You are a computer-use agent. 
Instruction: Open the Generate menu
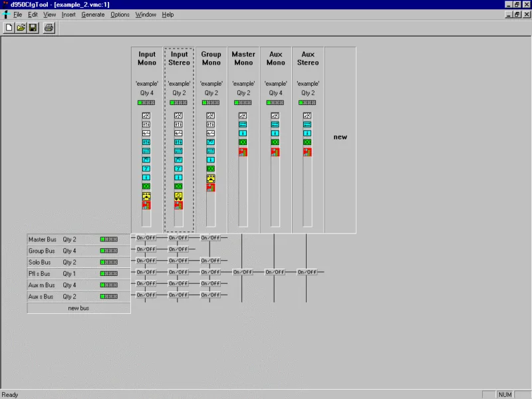click(93, 15)
